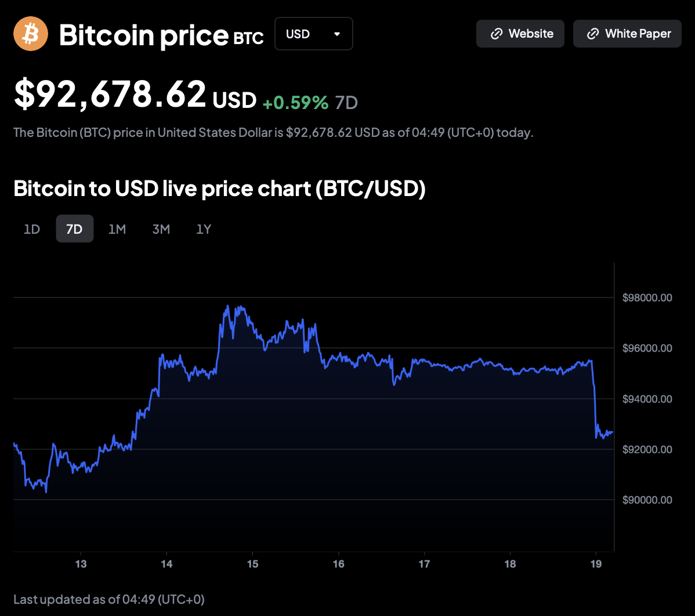695x616 pixels.
Task: Click the $92,678.62 current price heading
Action: point(110,94)
